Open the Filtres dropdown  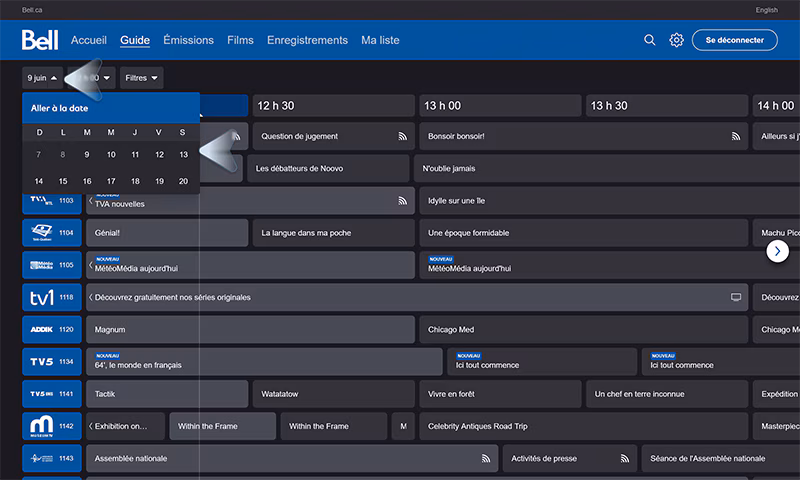click(141, 78)
